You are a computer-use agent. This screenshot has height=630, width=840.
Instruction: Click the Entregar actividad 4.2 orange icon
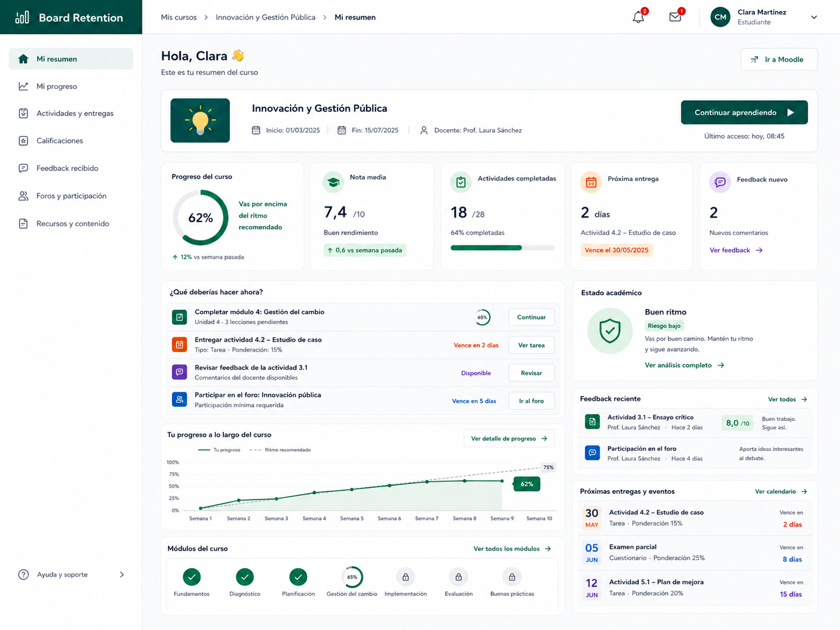pos(180,345)
